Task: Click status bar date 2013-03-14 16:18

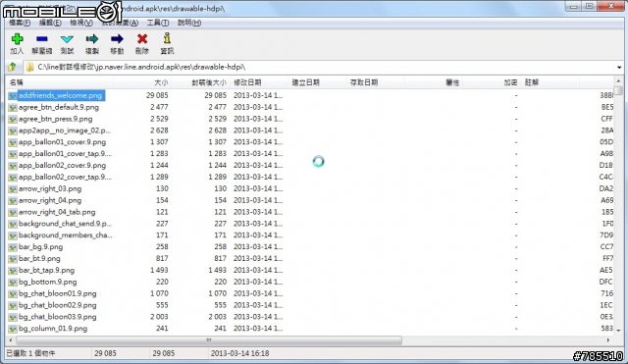Action: (239, 353)
